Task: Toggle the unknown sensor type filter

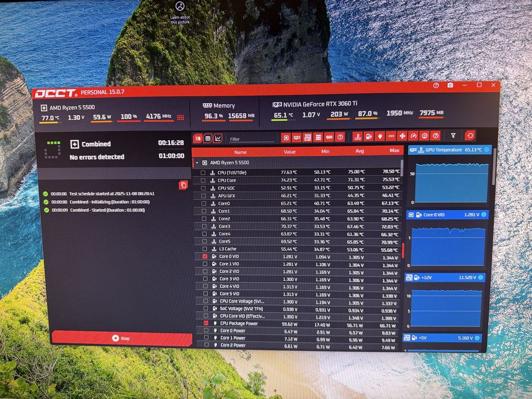Action: (436, 136)
